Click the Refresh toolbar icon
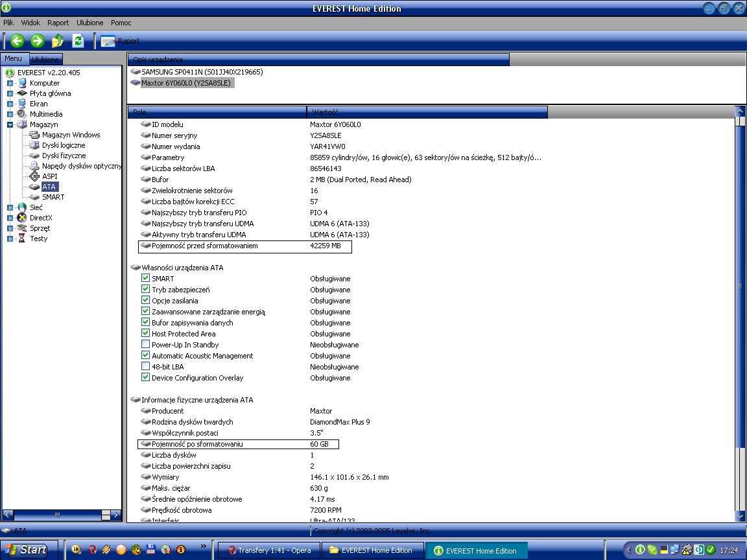The height and width of the screenshot is (560, 747). click(x=78, y=41)
